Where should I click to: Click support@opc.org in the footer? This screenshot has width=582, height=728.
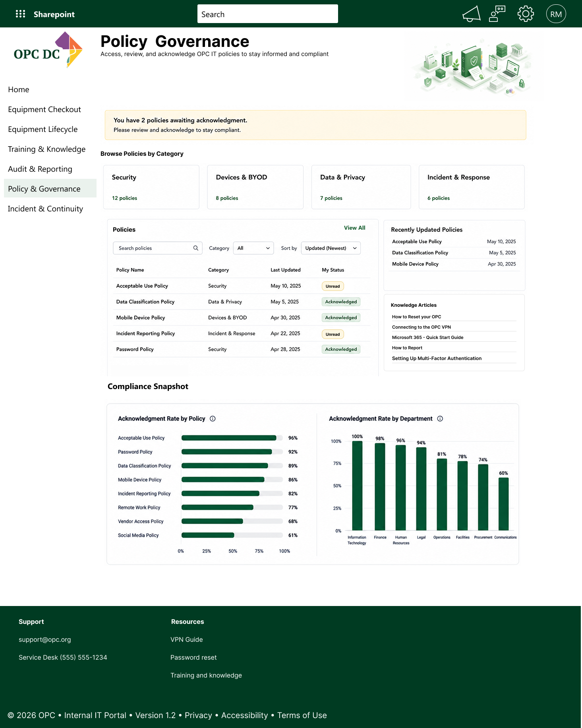click(45, 639)
